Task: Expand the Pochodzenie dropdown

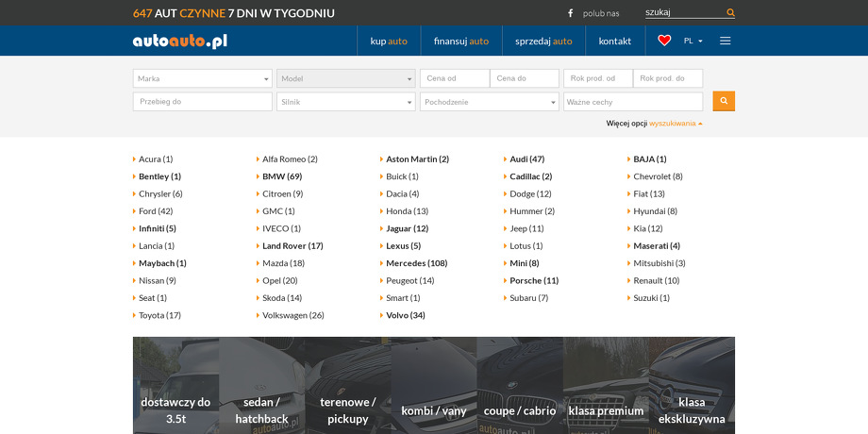Action: pos(490,102)
